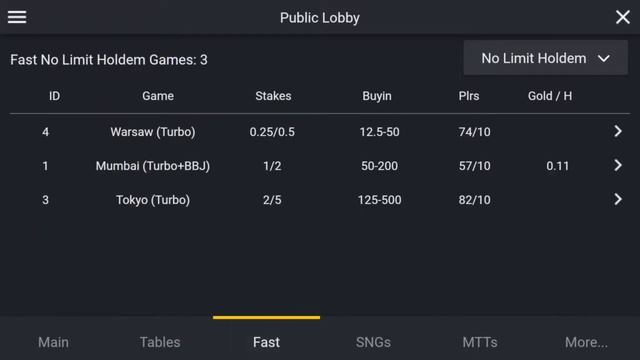Switch to the Main tab
The width and height of the screenshot is (640, 360).
(53, 342)
